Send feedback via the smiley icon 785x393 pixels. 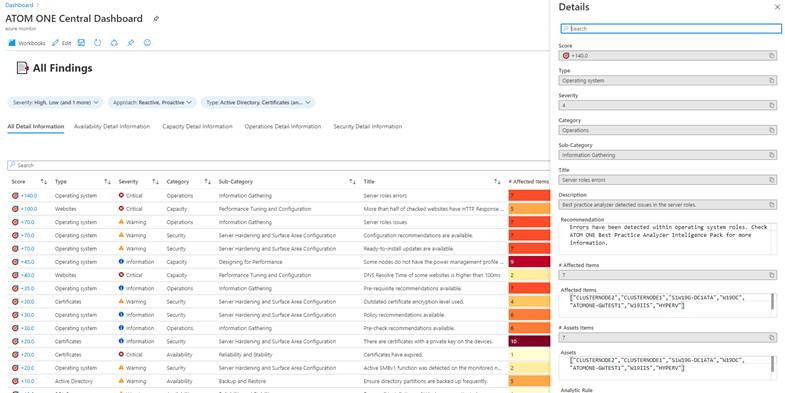[x=147, y=43]
